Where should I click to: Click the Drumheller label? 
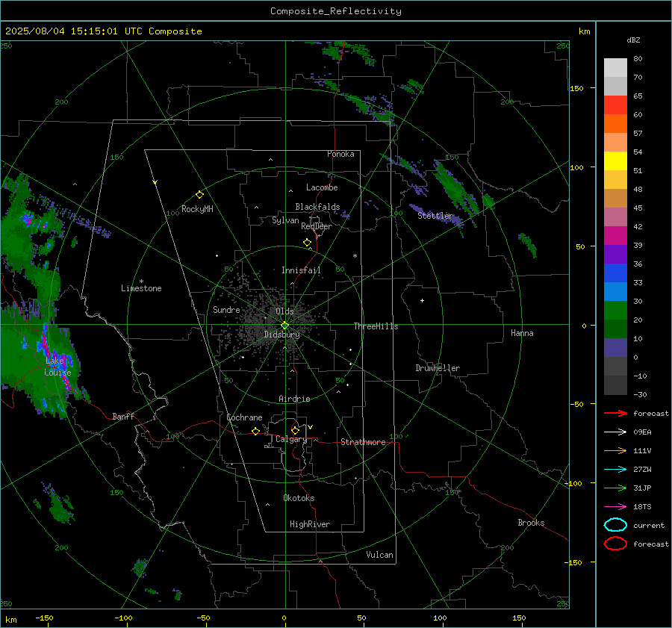point(438,368)
